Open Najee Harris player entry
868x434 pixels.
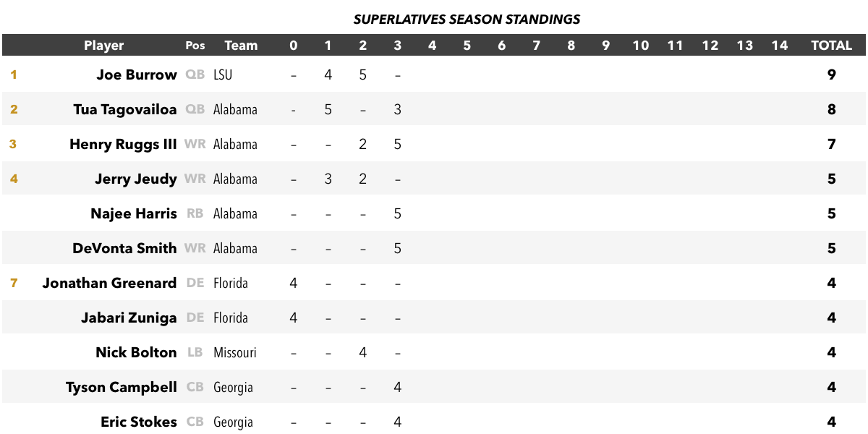(134, 214)
